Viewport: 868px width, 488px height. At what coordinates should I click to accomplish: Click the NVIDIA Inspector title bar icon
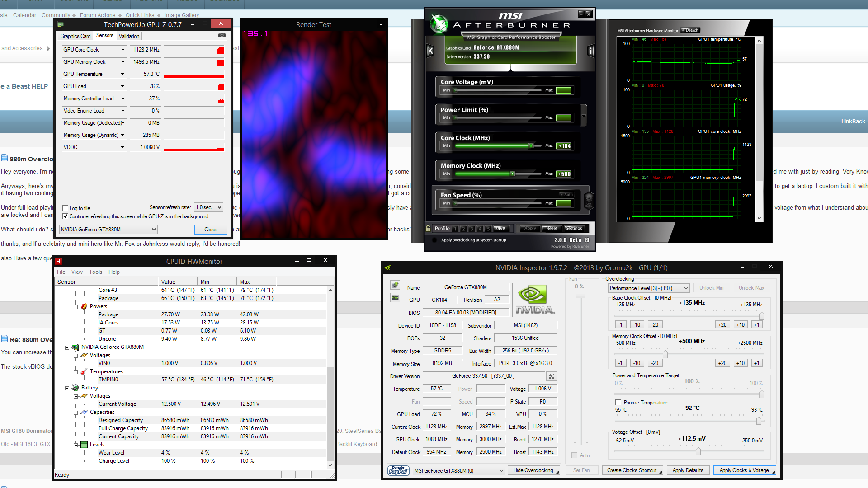click(x=388, y=267)
